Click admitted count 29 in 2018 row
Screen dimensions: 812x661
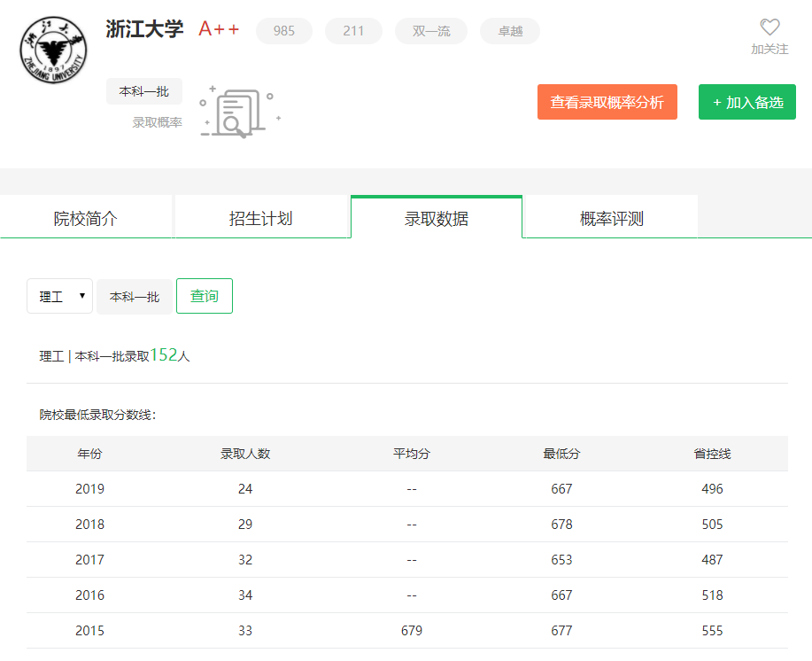click(x=245, y=525)
